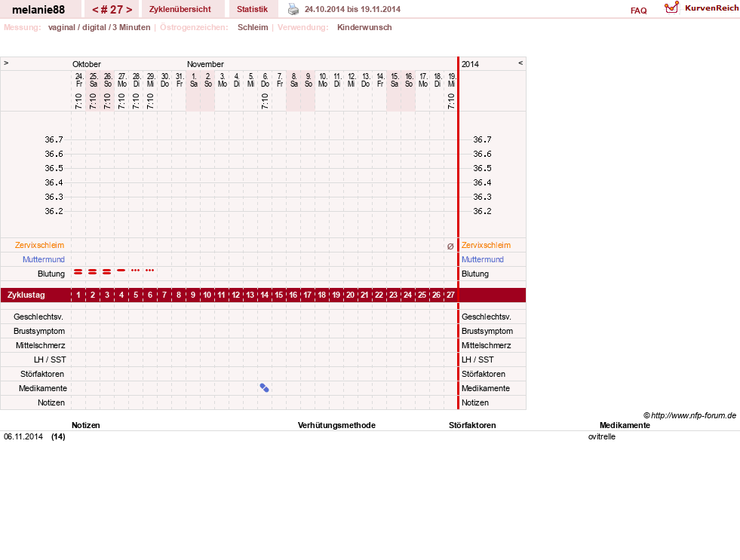Click the note date 06.11.2014
The image size is (740, 560).
(x=23, y=436)
